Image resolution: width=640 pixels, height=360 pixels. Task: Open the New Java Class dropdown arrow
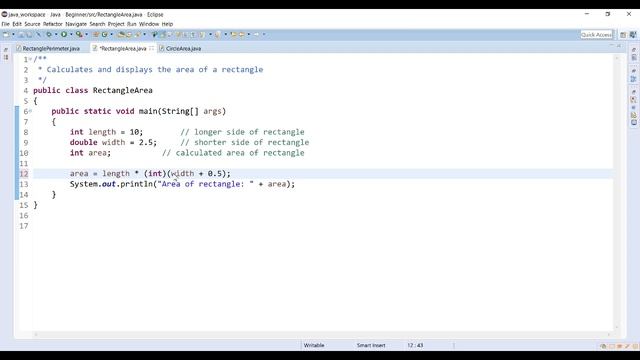(111, 35)
